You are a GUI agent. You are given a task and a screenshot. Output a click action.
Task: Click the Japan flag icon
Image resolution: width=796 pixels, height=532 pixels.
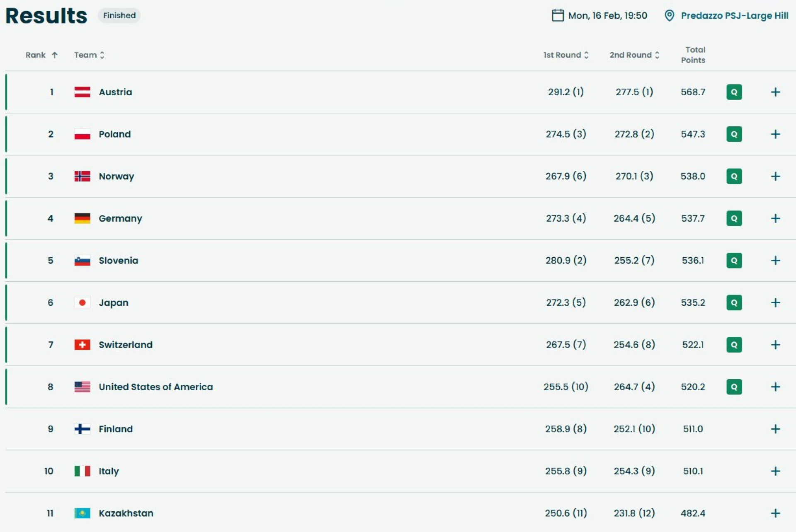[x=82, y=302]
